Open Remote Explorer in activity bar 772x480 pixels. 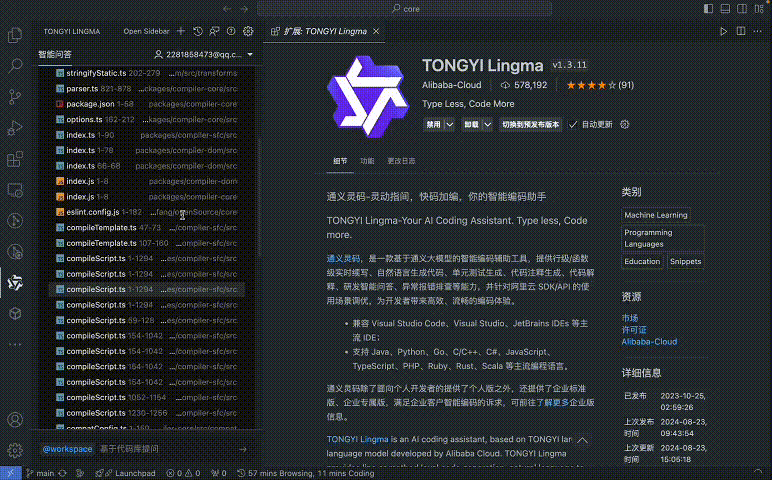(15, 190)
